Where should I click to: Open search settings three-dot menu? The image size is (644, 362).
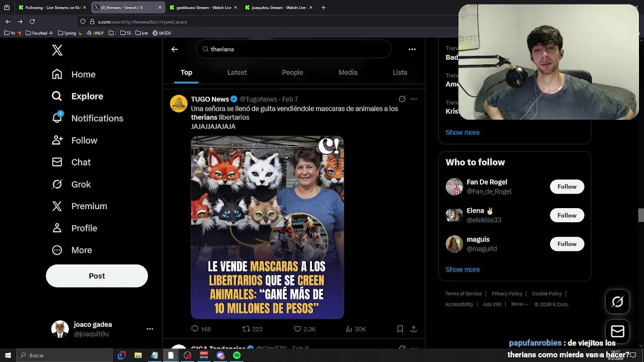412,49
